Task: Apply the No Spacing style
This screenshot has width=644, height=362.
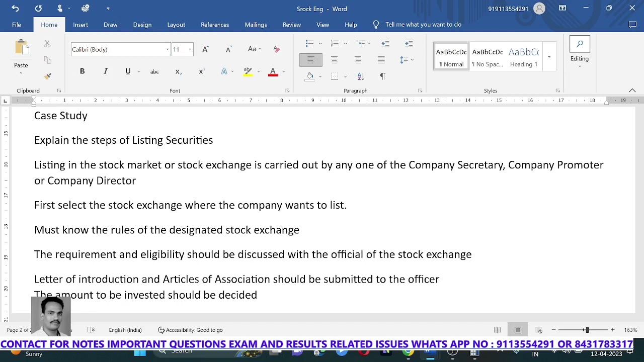Action: (x=488, y=56)
